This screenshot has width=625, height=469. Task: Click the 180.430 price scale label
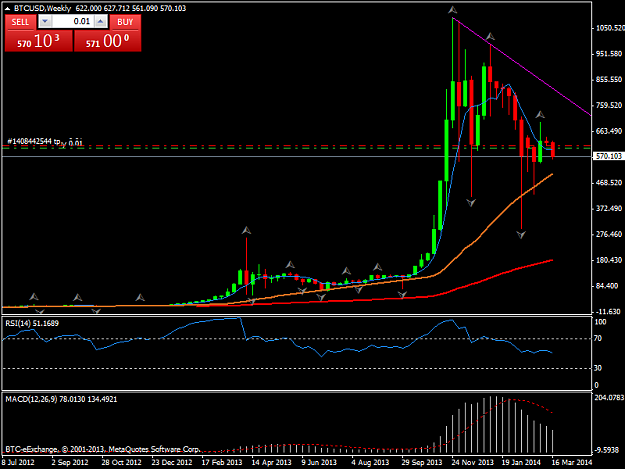[609, 260]
